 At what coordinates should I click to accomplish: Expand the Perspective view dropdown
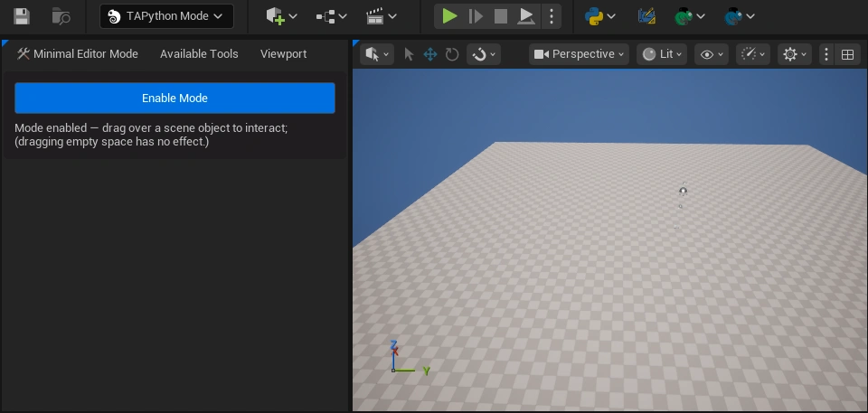(579, 54)
